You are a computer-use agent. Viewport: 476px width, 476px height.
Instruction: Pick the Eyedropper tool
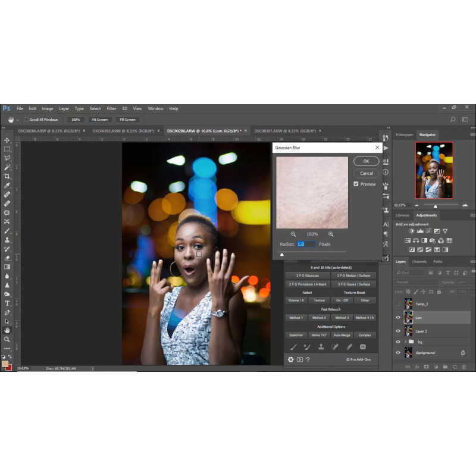click(x=7, y=186)
